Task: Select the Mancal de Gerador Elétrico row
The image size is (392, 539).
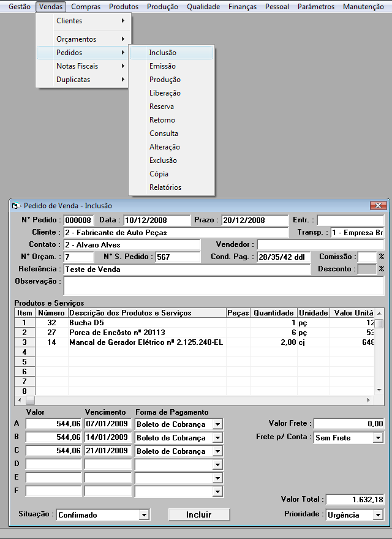Action: 194,342
